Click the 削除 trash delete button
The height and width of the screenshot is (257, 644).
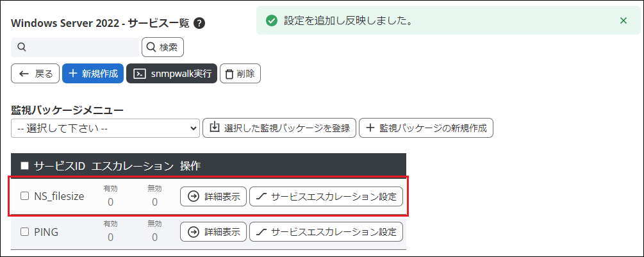(x=240, y=74)
